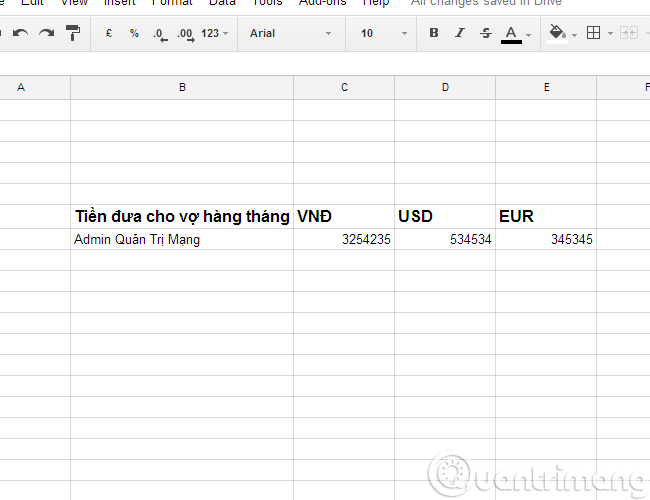The width and height of the screenshot is (650, 500).
Task: Toggle Strikethrough formatting
Action: 486,33
